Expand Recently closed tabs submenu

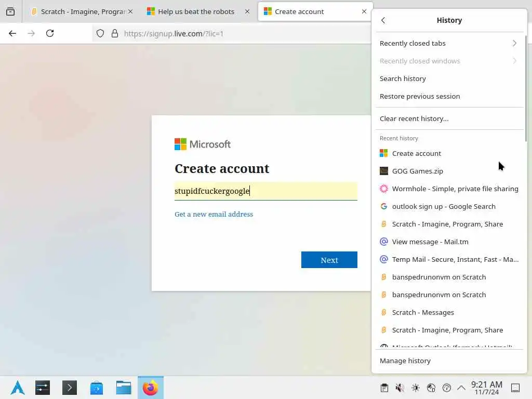pyautogui.click(x=449, y=44)
